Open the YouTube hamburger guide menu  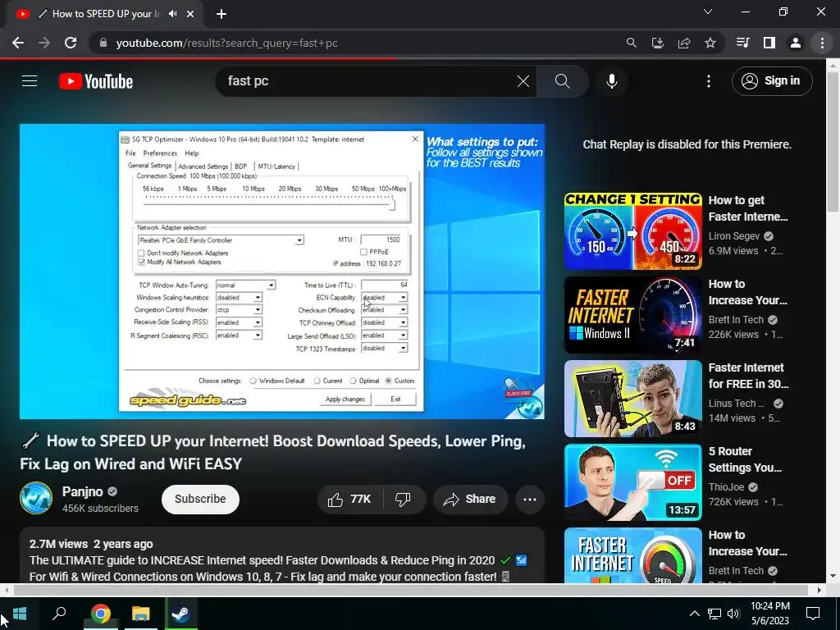point(30,81)
